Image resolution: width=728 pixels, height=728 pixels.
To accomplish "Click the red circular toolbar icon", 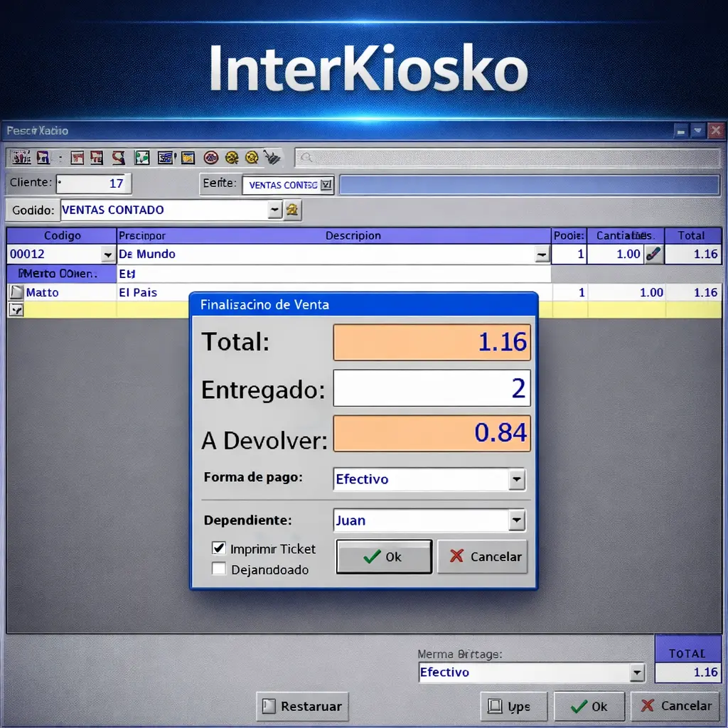I will pyautogui.click(x=210, y=158).
